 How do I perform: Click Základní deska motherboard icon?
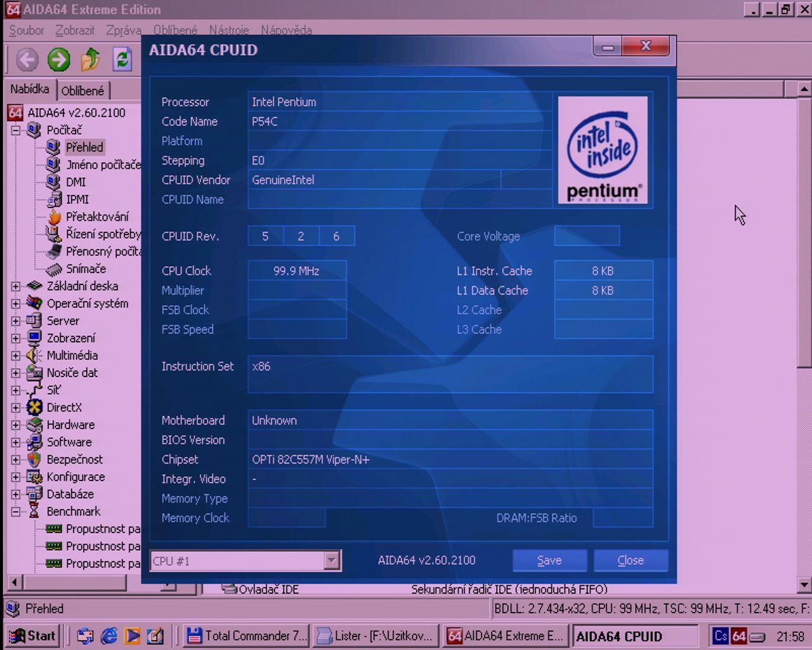[34, 286]
